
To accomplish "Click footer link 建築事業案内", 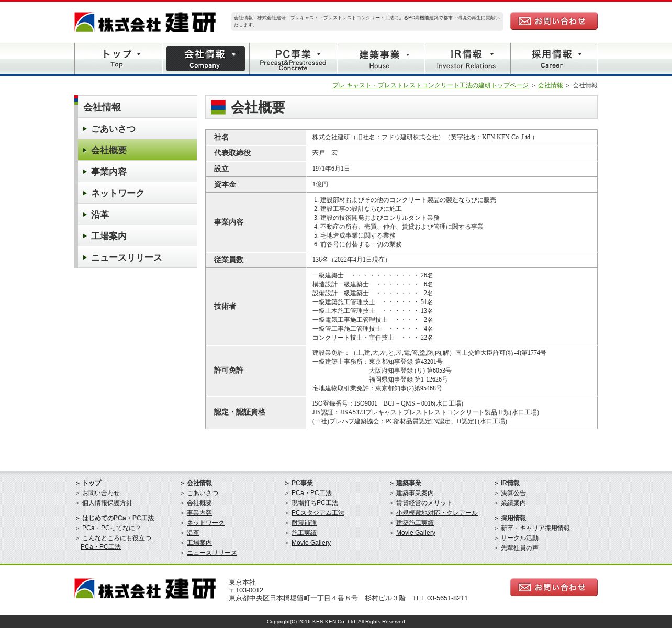I will pyautogui.click(x=415, y=493).
